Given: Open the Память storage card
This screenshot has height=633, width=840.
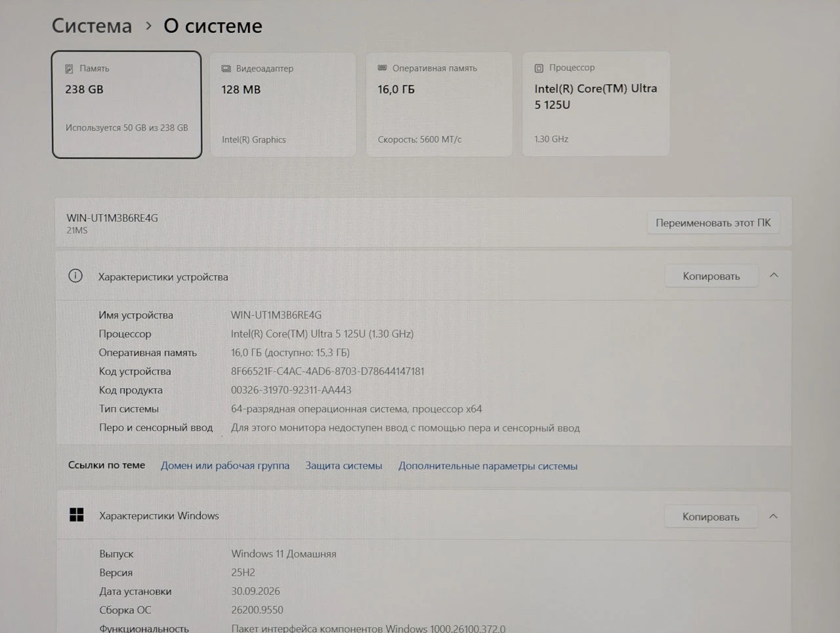Looking at the screenshot, I should [x=127, y=104].
